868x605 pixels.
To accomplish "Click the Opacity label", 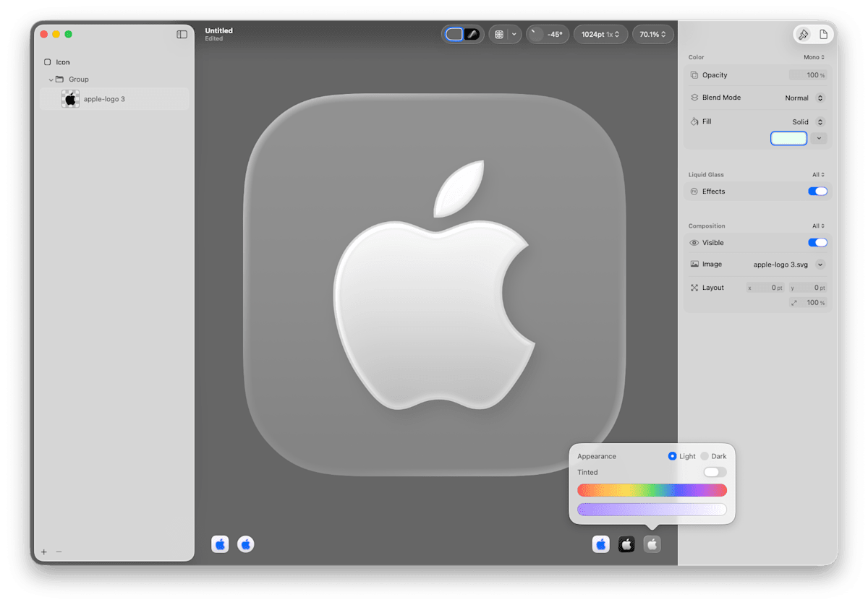I will tap(715, 75).
